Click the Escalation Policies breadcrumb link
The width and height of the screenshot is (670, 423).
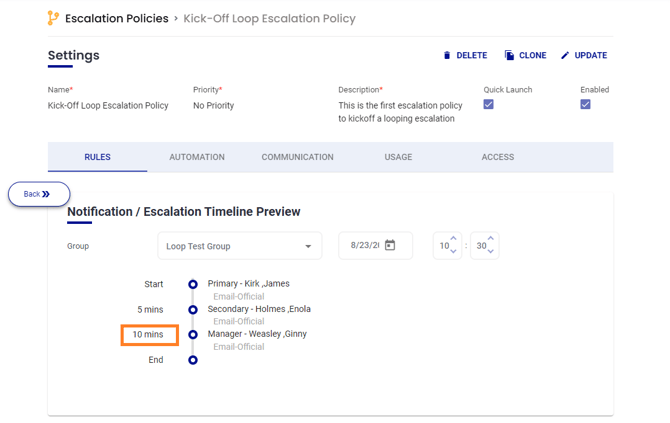coord(116,18)
